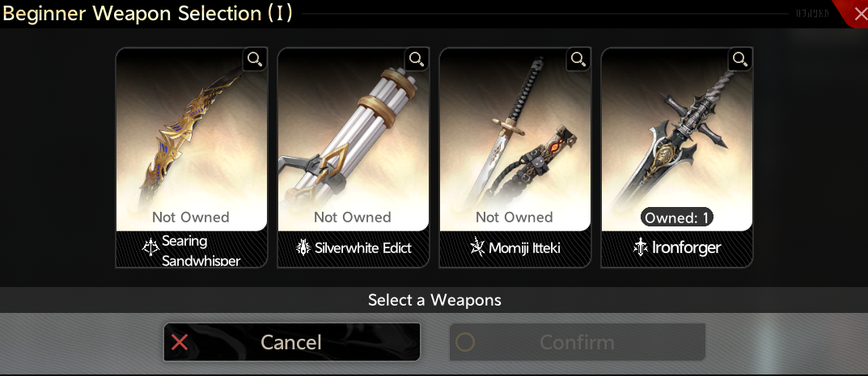Viewport: 868px width, 376px height.
Task: Cancel the weapon selection
Action: [292, 342]
